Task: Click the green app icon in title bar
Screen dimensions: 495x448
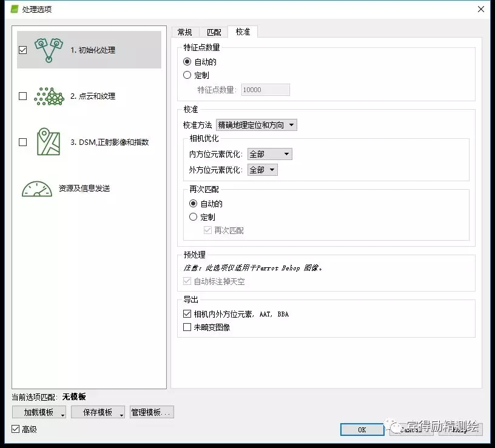Action: 15,9
